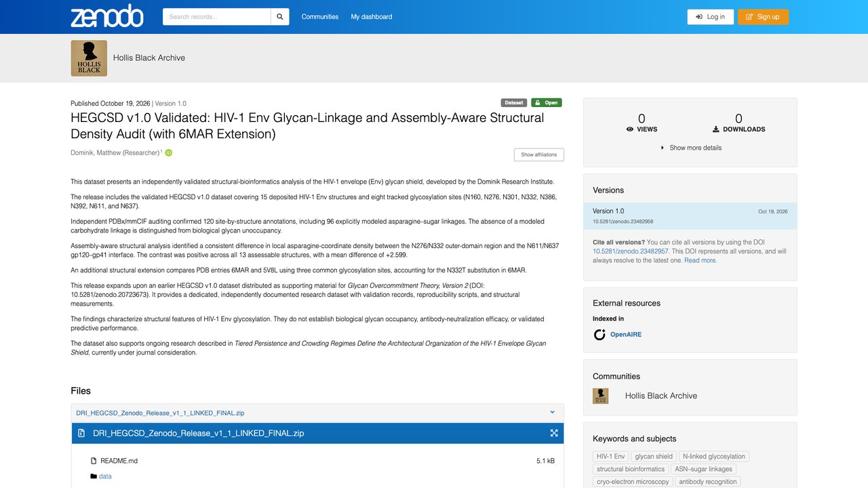Click the Log in button
The width and height of the screenshot is (868, 488).
710,17
